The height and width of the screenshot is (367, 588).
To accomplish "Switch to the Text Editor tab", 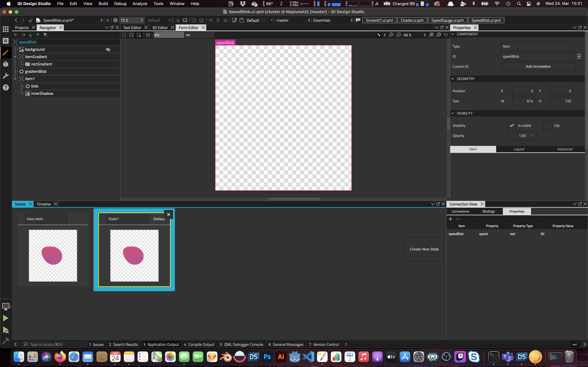I will point(132,28).
